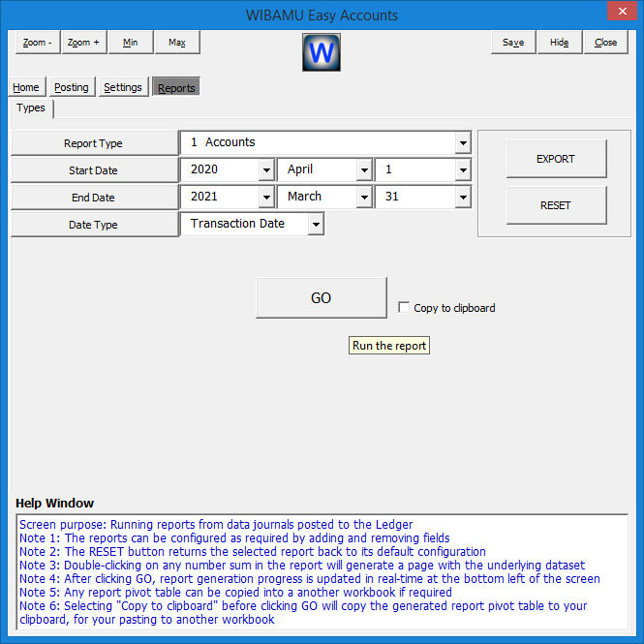
Task: Click the Min button
Action: (131, 43)
